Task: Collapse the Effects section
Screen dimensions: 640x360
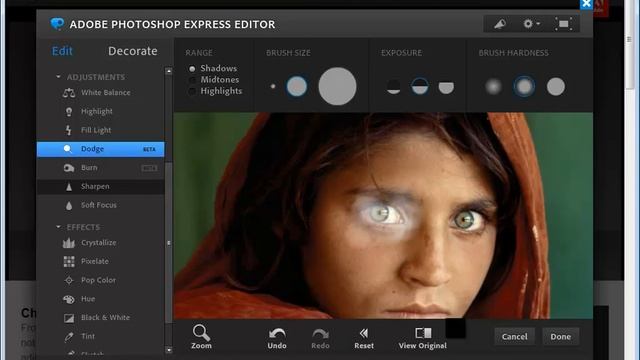Action: pos(58,227)
